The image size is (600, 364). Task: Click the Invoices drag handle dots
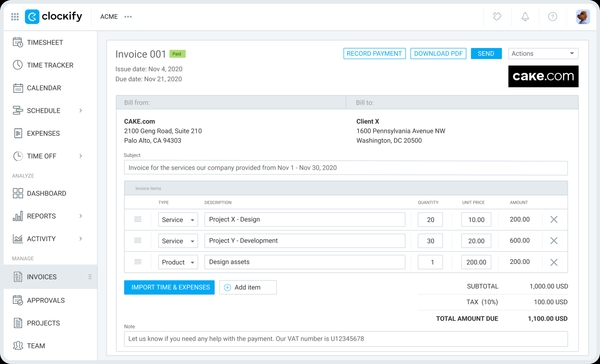point(90,277)
